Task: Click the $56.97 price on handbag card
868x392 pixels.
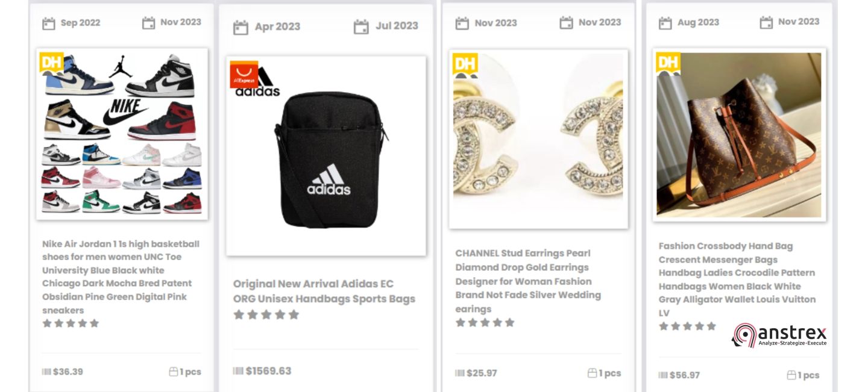Action: [x=684, y=375]
